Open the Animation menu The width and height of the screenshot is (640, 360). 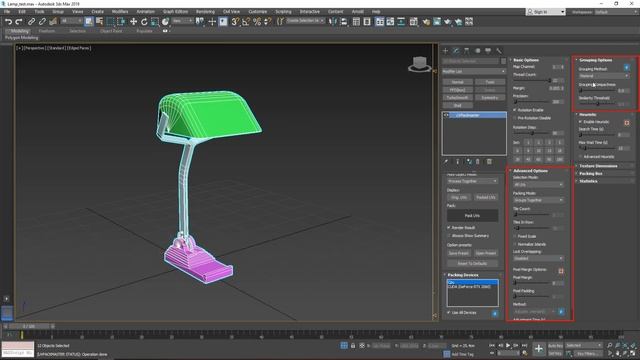(x=145, y=12)
